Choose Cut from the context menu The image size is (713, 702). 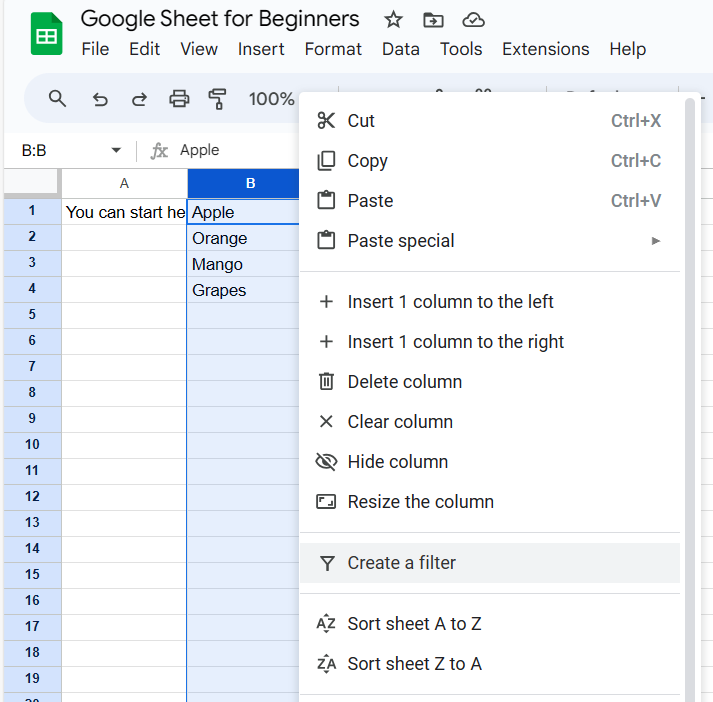pyautogui.click(x=490, y=121)
